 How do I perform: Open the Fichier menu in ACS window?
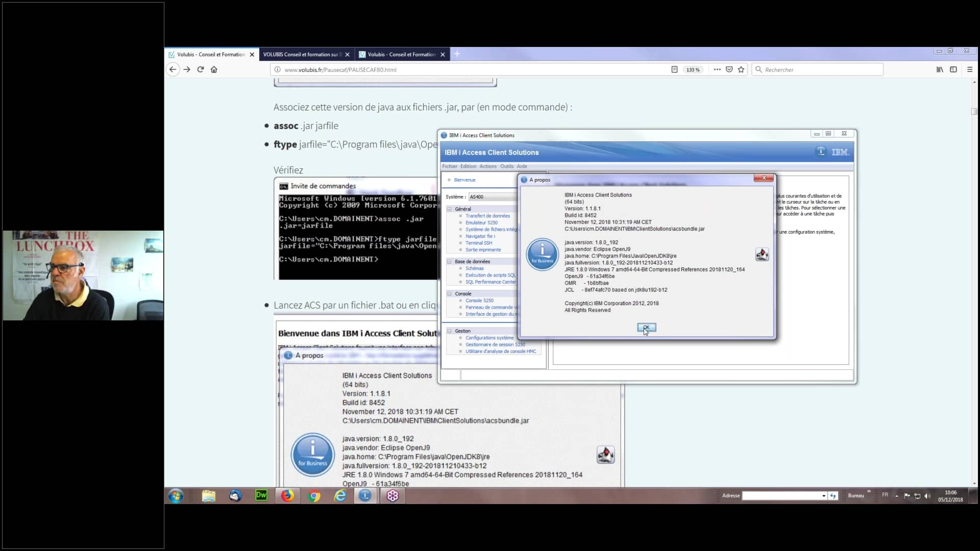pyautogui.click(x=450, y=166)
